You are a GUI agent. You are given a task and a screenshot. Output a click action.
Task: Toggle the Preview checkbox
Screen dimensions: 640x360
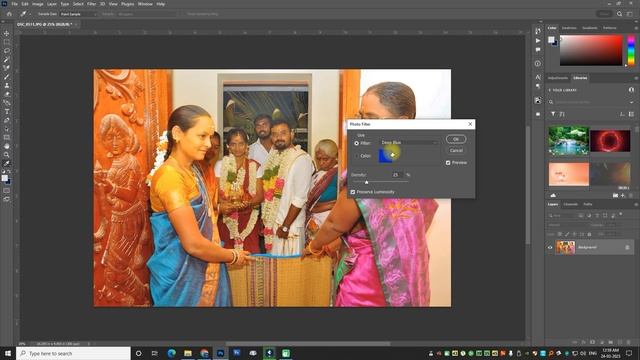tap(448, 163)
